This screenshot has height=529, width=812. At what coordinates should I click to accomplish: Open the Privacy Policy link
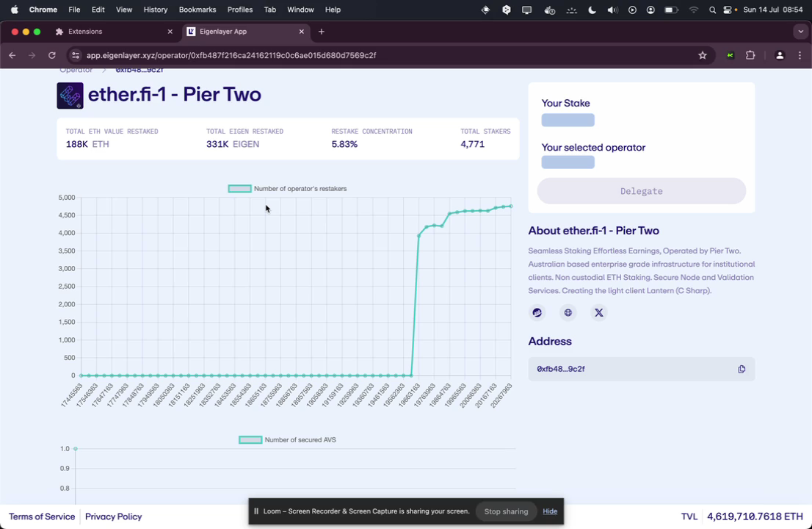point(113,517)
